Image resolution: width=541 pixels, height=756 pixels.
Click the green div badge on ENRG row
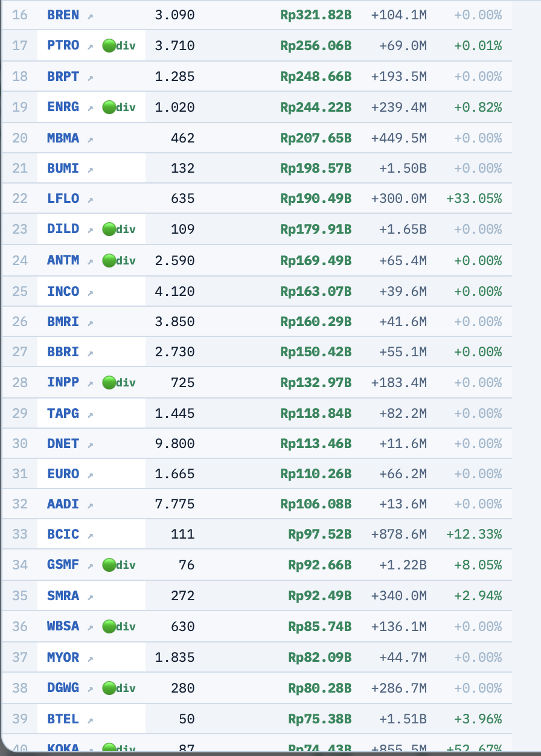(x=119, y=107)
